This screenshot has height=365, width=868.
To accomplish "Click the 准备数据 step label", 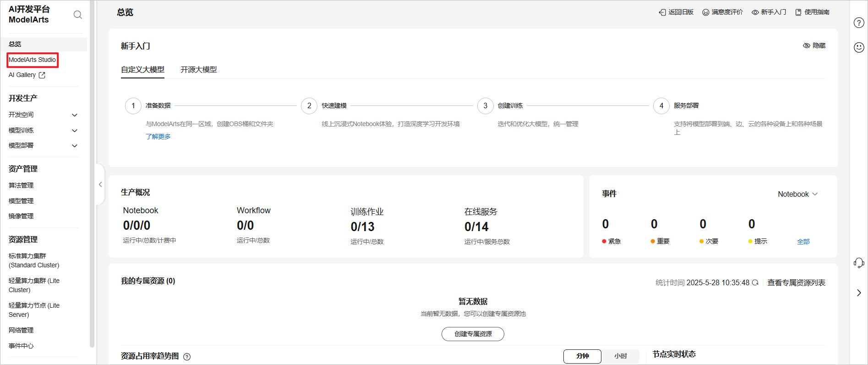I will pyautogui.click(x=158, y=106).
